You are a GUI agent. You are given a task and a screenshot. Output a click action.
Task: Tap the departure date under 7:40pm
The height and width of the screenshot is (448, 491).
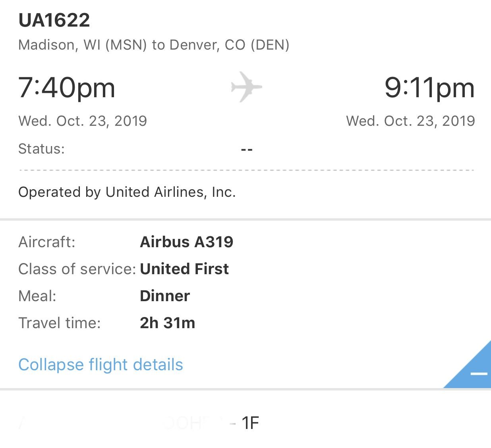coord(83,121)
